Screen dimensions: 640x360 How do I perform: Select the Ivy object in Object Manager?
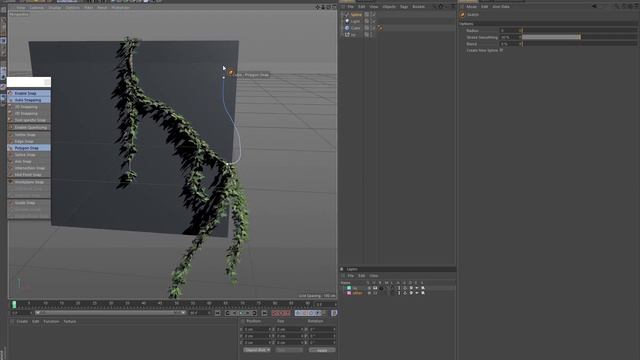(x=353, y=35)
